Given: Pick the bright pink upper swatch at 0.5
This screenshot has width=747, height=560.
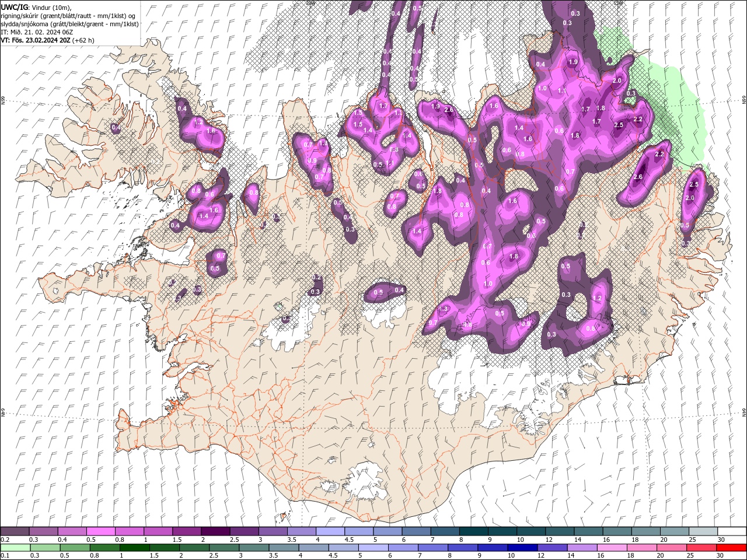Looking at the screenshot, I should point(100,531).
